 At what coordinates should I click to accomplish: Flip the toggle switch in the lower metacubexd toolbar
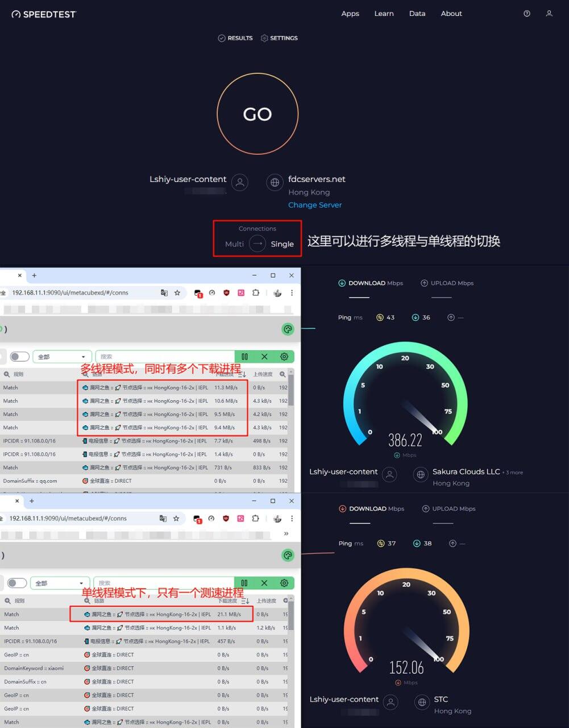tap(17, 583)
